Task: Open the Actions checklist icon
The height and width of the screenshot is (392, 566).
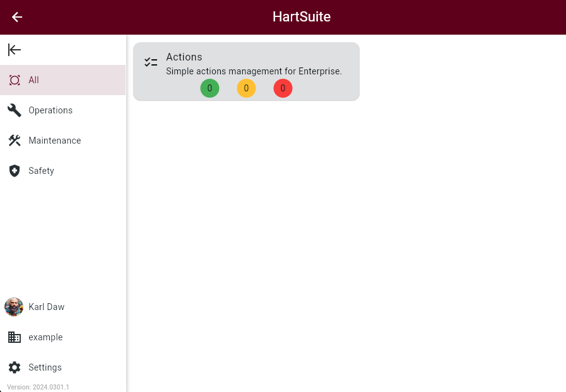Action: (x=150, y=62)
